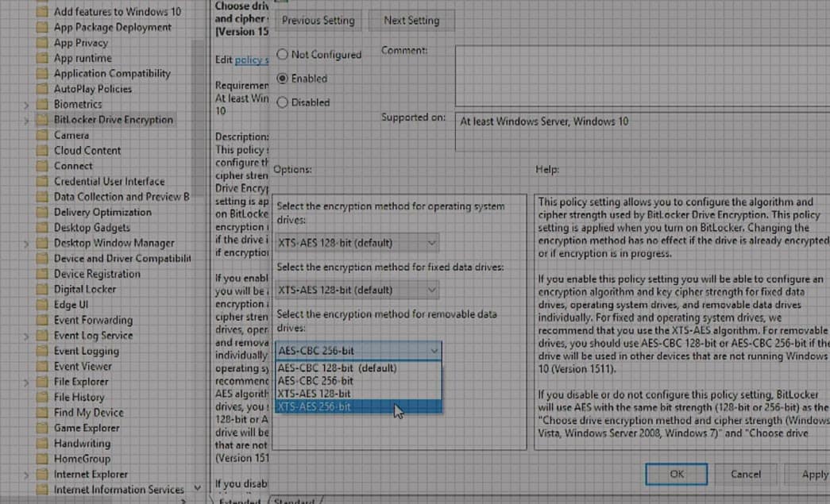
Task: Click the Edge UI folder icon
Action: coord(42,304)
